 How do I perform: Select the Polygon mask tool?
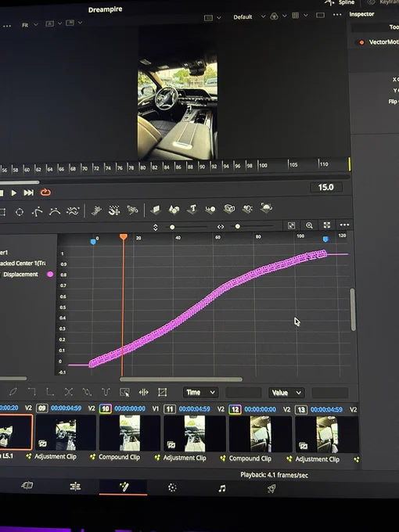pos(37,211)
